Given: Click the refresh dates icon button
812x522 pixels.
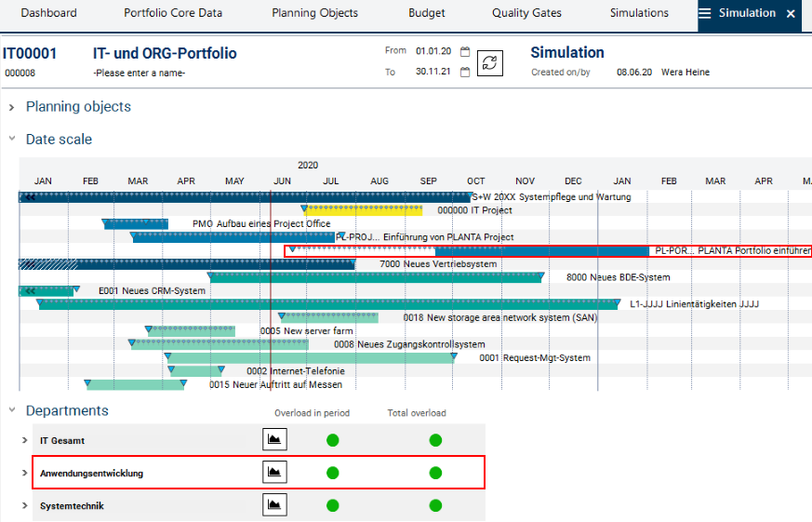Looking at the screenshot, I should click(x=490, y=62).
